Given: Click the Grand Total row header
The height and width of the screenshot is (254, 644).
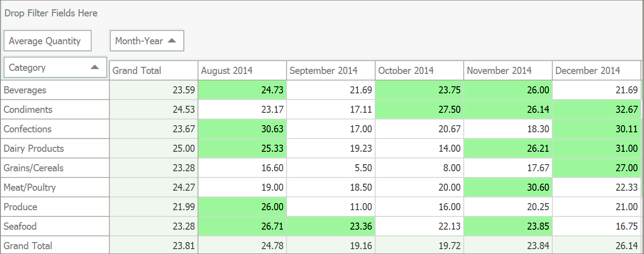Looking at the screenshot, I should (x=54, y=246).
